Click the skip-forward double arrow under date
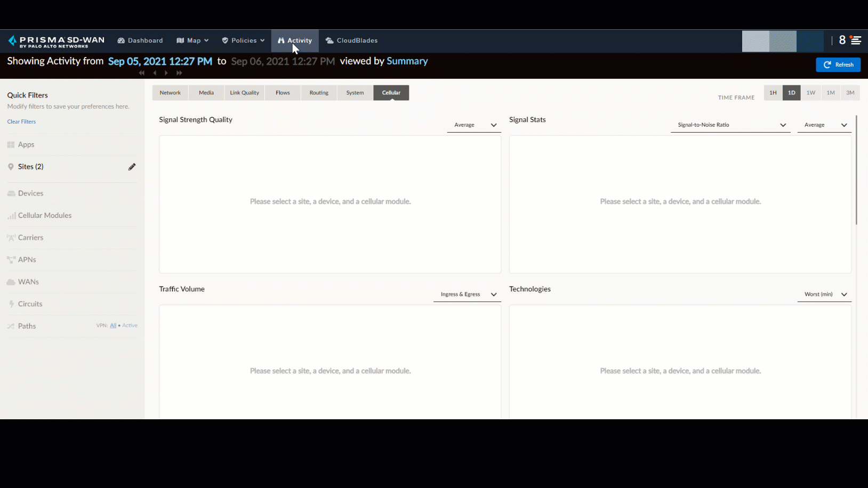 coord(179,73)
